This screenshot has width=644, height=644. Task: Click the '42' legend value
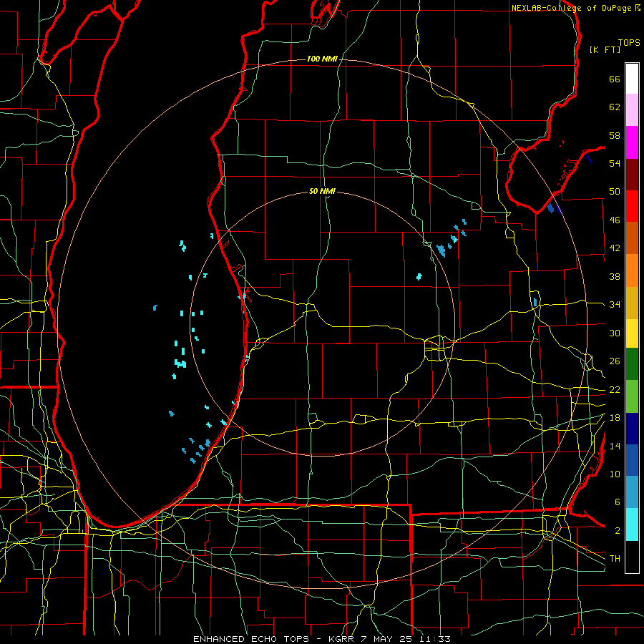(x=615, y=248)
